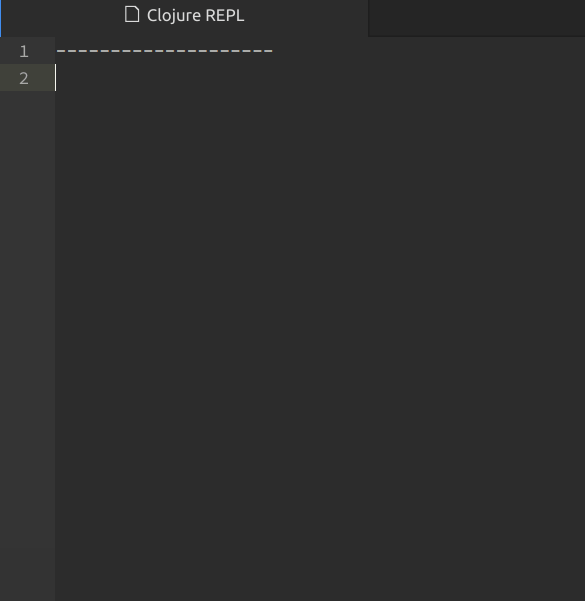Screen dimensions: 585x601
Task: Select line number 1 in gutter
Action: point(24,51)
